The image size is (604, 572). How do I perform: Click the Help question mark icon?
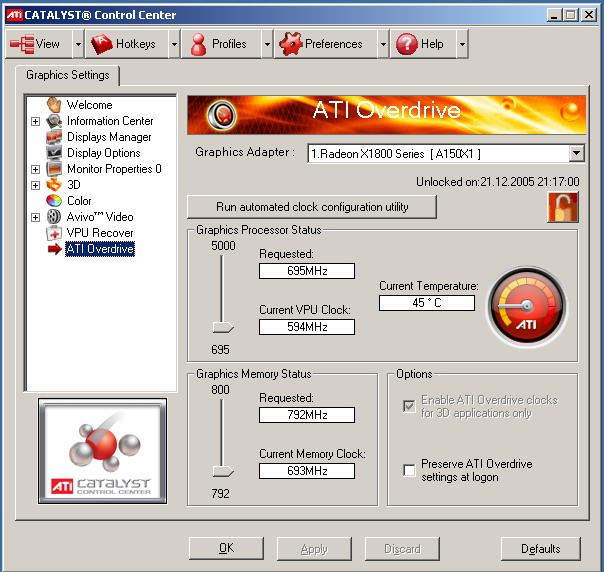(406, 44)
